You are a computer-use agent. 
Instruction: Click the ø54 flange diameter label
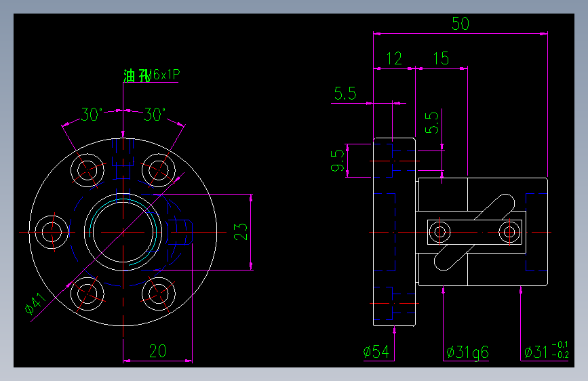pyautogui.click(x=376, y=352)
